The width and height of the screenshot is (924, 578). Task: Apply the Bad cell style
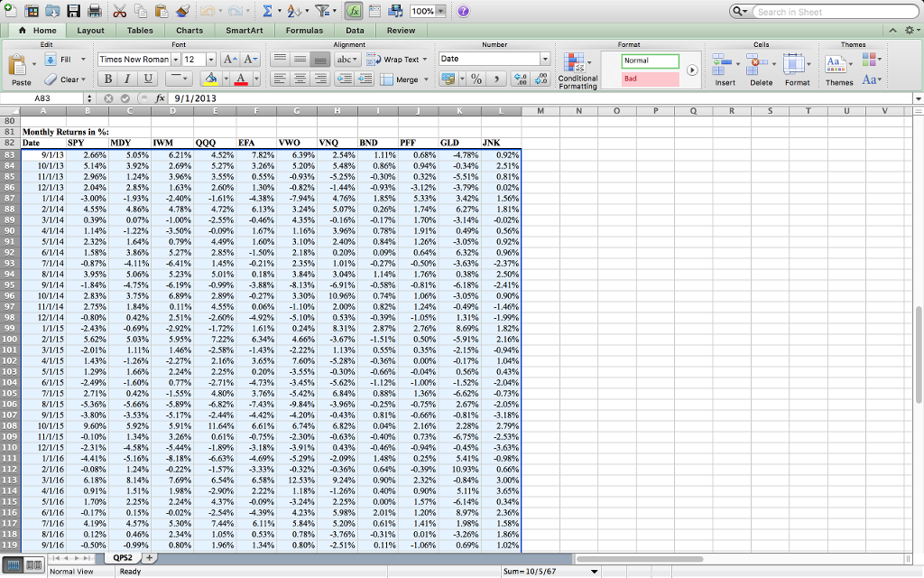pyautogui.click(x=651, y=79)
